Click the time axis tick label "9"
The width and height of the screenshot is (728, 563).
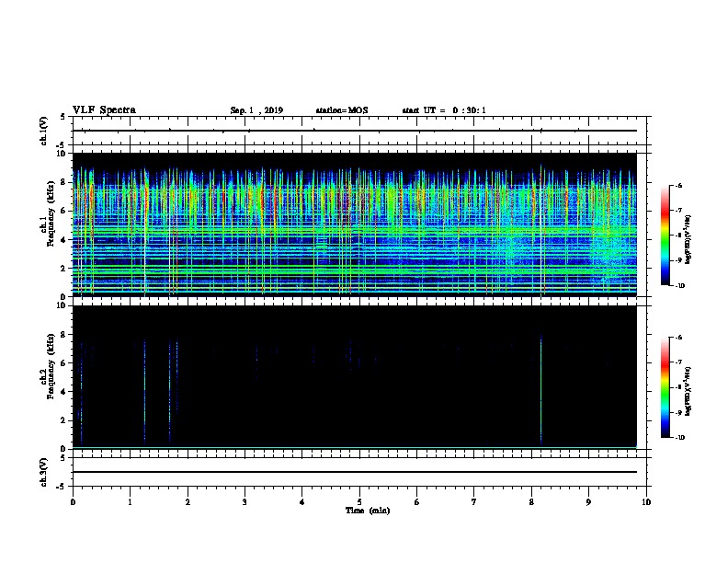(x=588, y=502)
